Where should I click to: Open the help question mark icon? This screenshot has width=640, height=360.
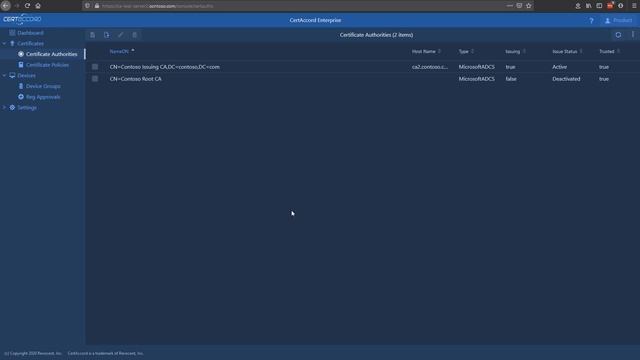[591, 20]
